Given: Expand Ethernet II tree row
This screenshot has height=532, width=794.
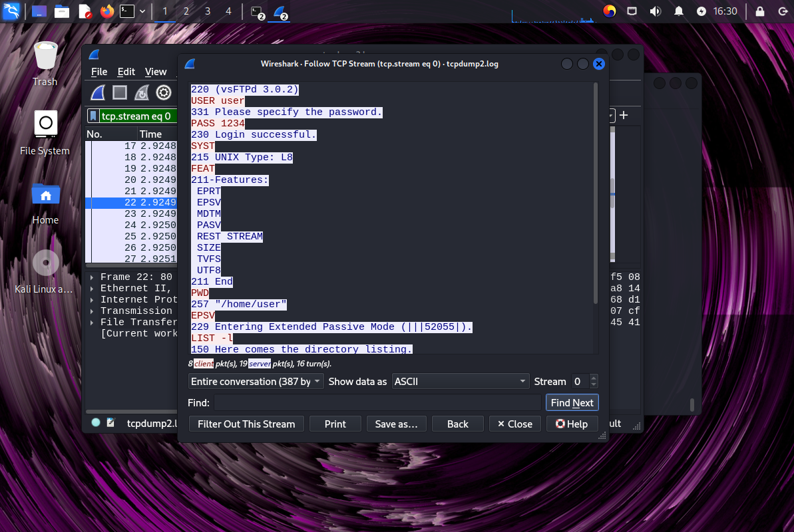Looking at the screenshot, I should [x=92, y=289].
